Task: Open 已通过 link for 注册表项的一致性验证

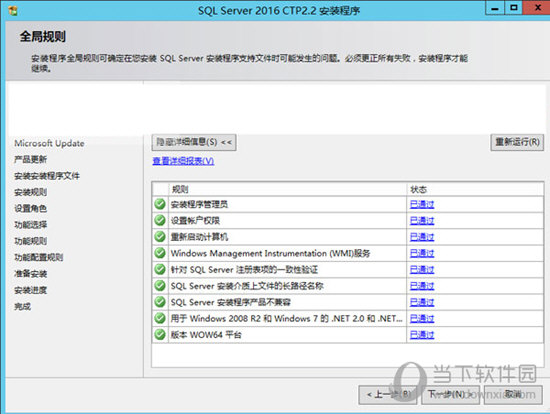Action: click(x=422, y=269)
